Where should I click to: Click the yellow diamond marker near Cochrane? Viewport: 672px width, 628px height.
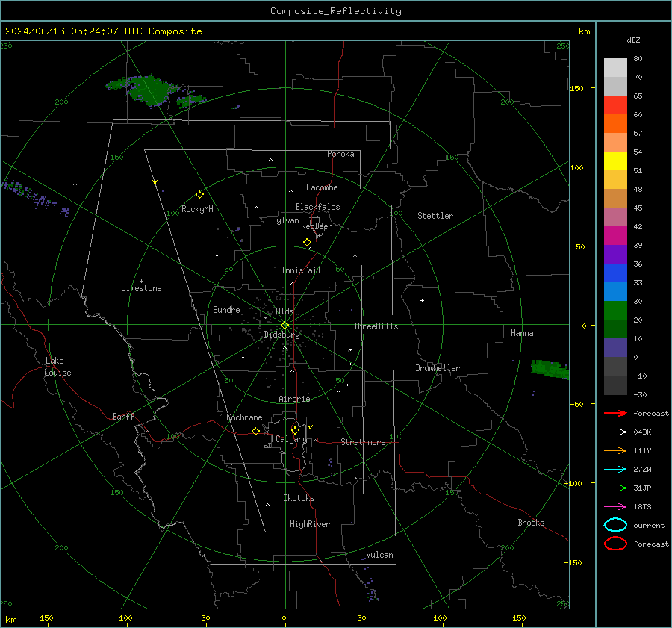[255, 431]
